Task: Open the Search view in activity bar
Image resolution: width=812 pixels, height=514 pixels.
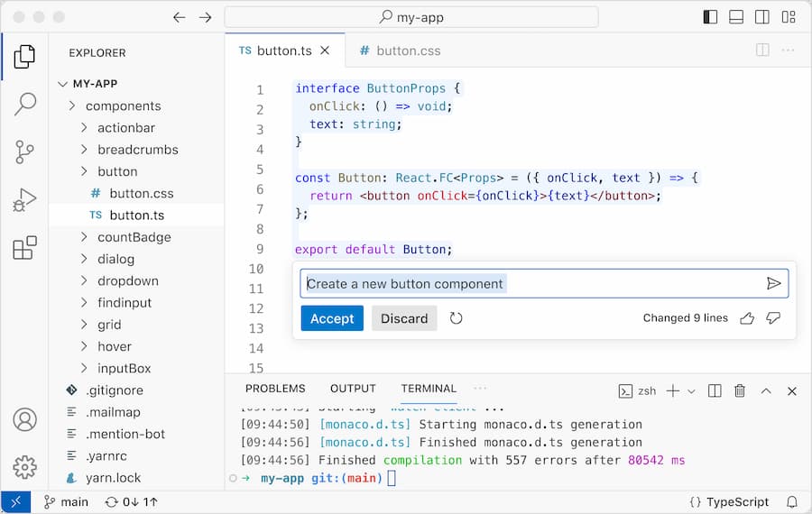Action: tap(24, 104)
